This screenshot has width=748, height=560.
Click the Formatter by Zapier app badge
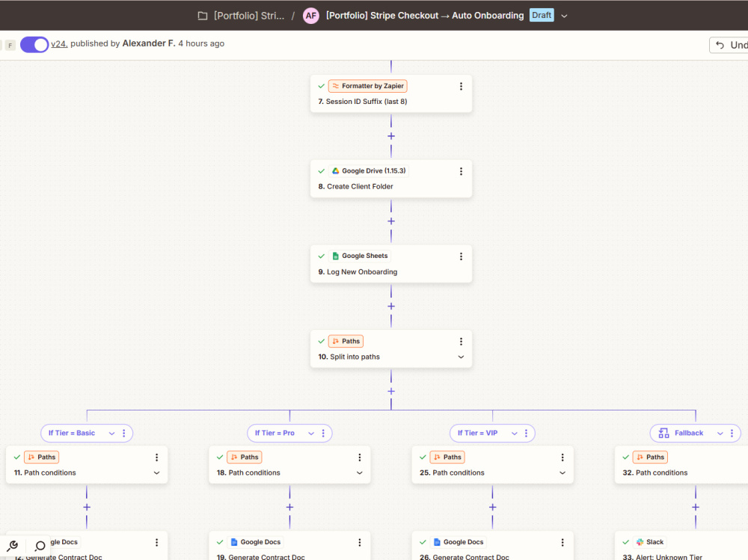(367, 86)
